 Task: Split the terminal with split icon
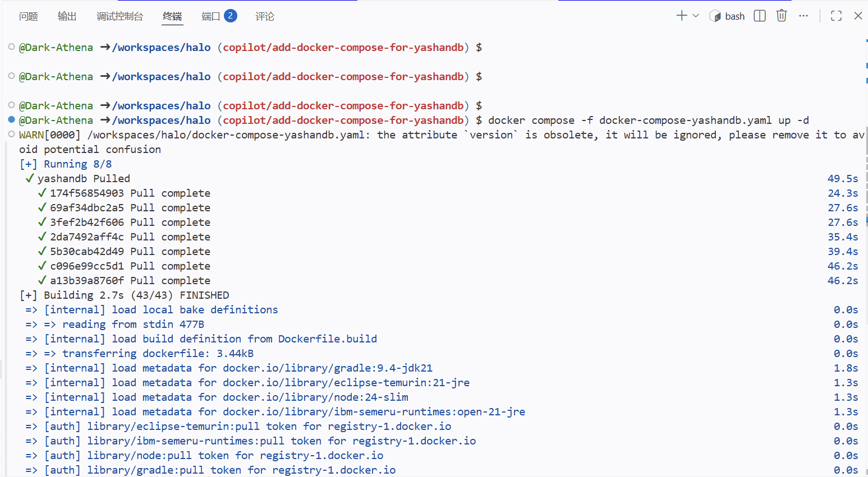[x=760, y=16]
